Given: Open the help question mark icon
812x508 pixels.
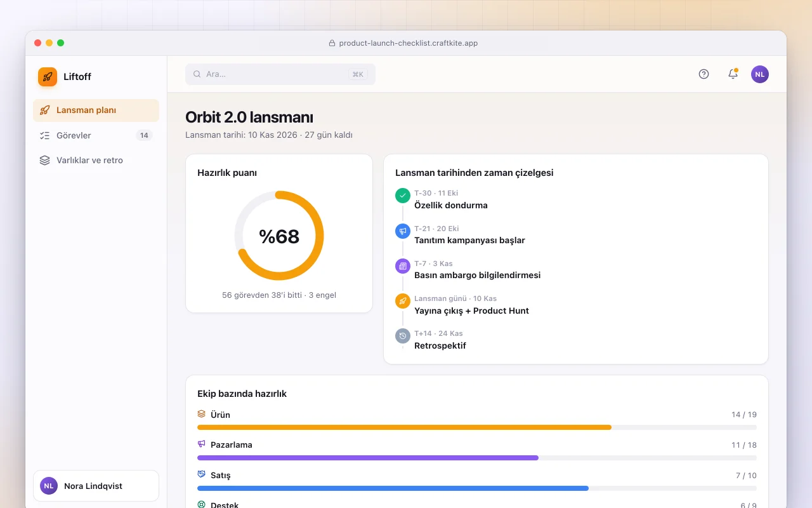Looking at the screenshot, I should pyautogui.click(x=704, y=74).
